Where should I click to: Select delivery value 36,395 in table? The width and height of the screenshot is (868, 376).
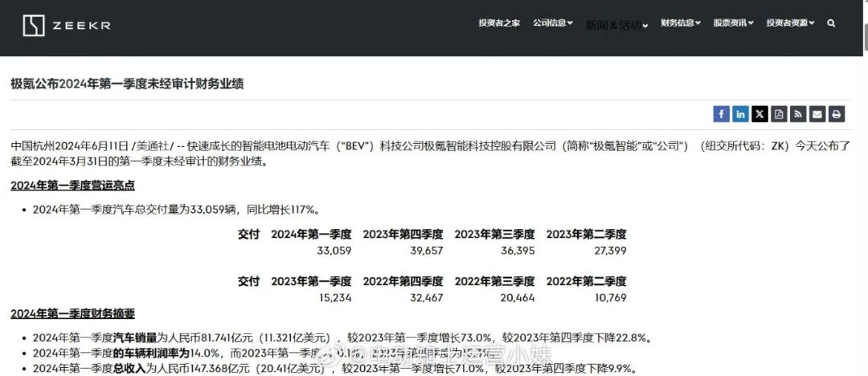coord(517,251)
